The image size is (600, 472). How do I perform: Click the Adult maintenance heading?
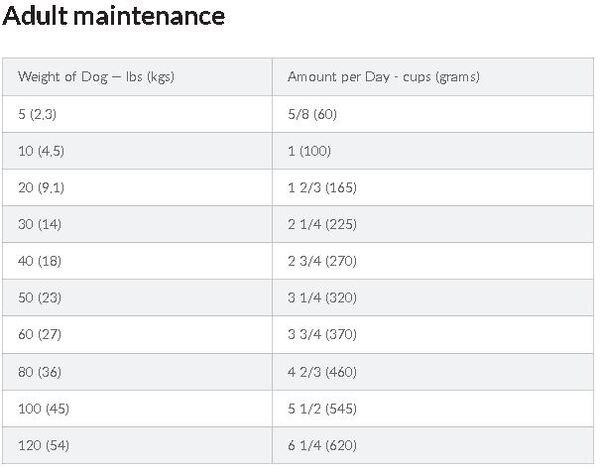pyautogui.click(x=114, y=18)
